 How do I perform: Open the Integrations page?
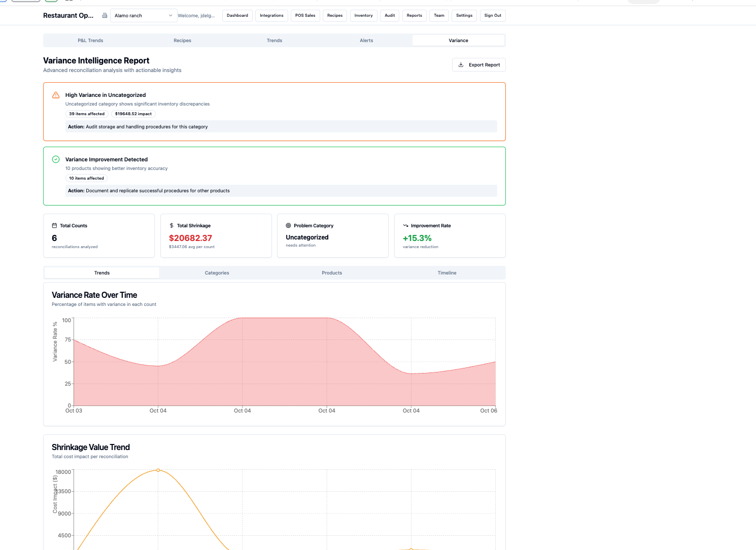271,16
